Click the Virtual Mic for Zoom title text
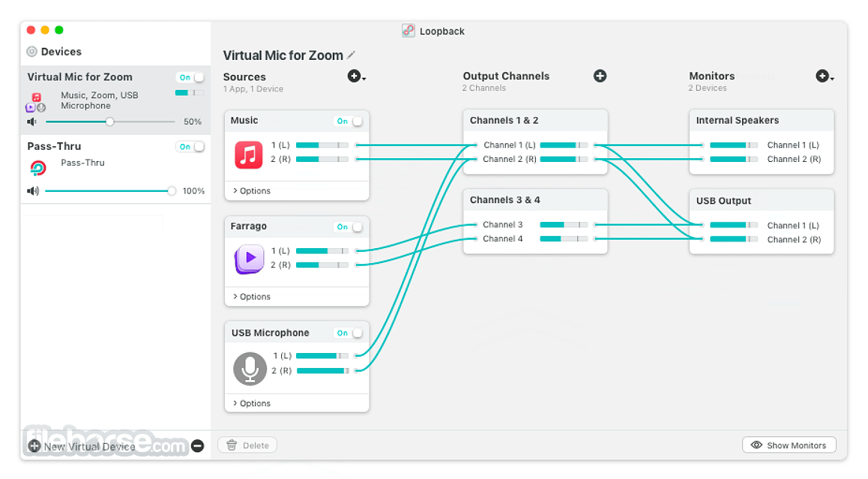Image resolution: width=868 pixels, height=479 pixels. tap(283, 55)
